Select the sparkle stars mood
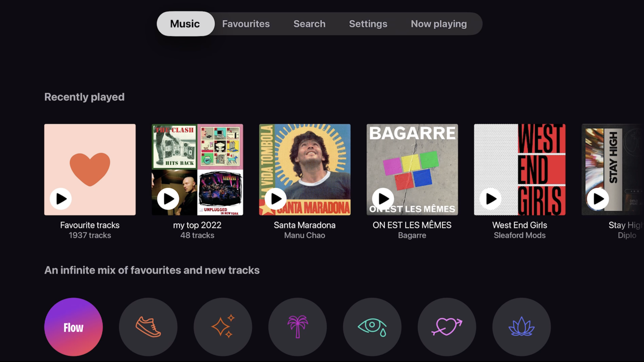Viewport: 644px width, 362px height. [x=223, y=327]
